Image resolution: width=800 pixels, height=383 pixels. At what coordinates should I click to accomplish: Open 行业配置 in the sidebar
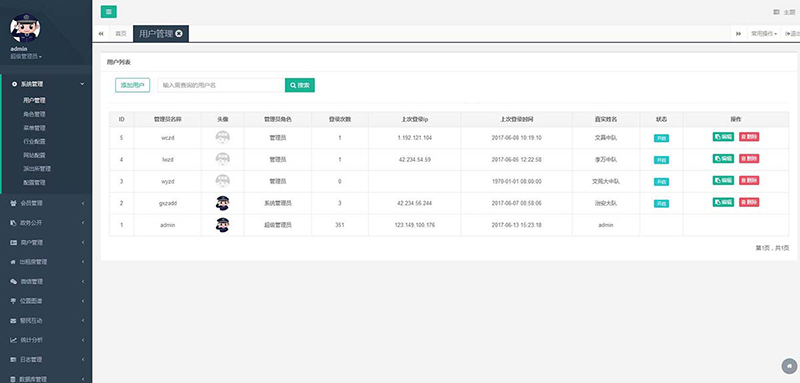point(34,141)
